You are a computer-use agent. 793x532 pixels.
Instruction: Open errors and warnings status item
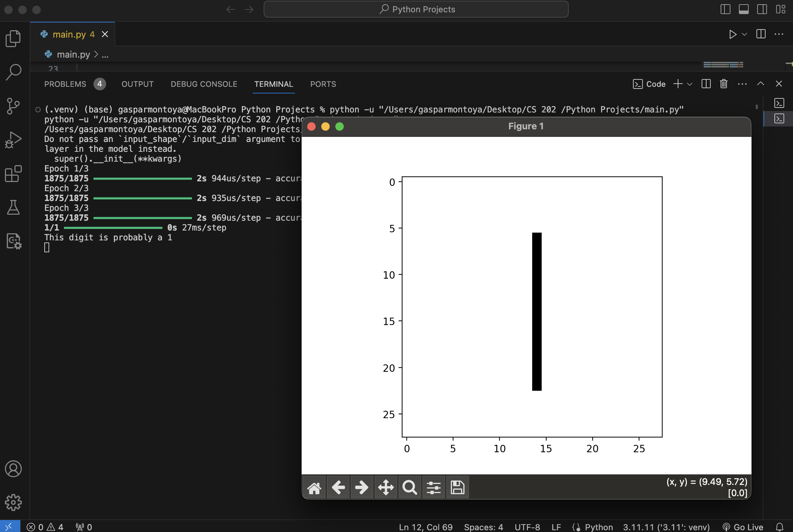pos(45,527)
